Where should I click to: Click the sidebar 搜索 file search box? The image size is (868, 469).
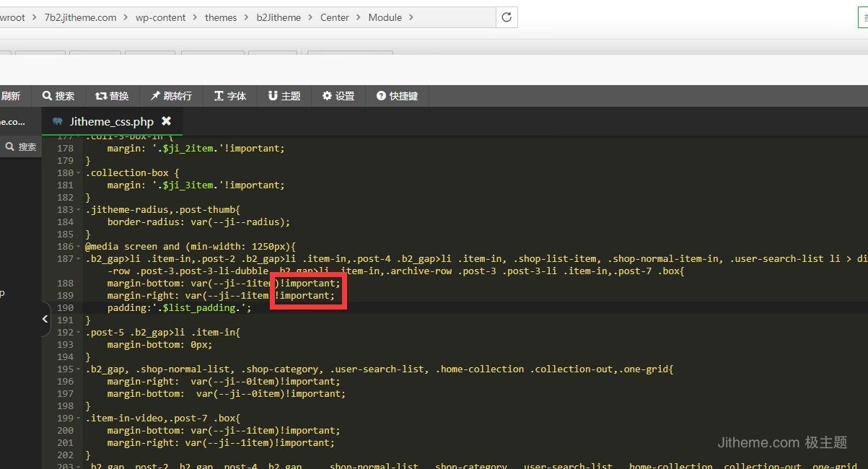[x=21, y=146]
